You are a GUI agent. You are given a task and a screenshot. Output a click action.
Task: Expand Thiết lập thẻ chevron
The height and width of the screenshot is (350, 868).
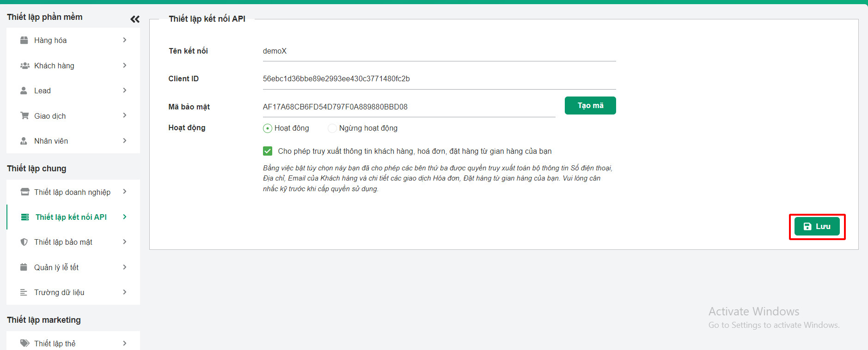click(125, 343)
